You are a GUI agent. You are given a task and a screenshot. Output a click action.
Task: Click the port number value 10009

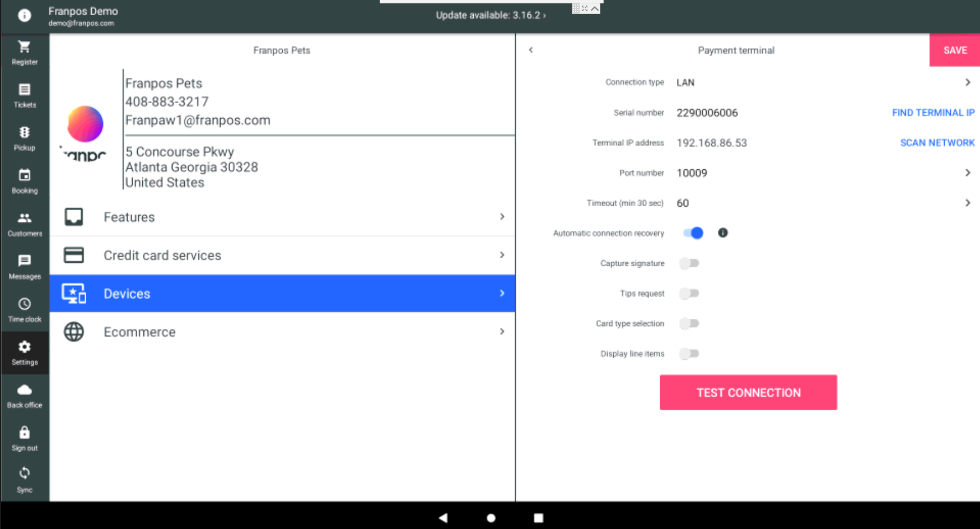pos(692,173)
